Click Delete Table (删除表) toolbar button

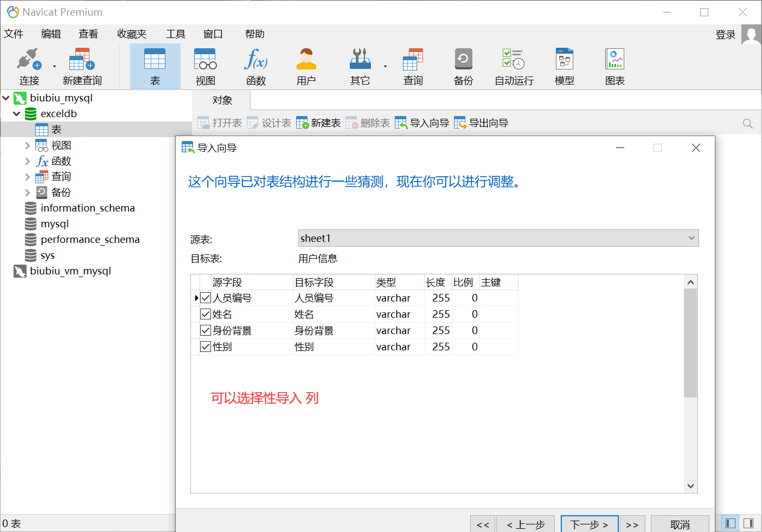[368, 123]
